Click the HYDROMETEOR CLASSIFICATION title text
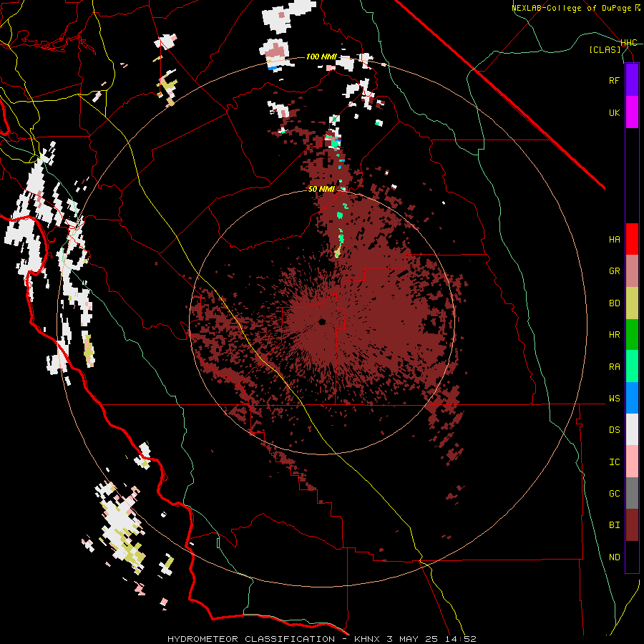The width and height of the screenshot is (644, 644). click(251, 639)
